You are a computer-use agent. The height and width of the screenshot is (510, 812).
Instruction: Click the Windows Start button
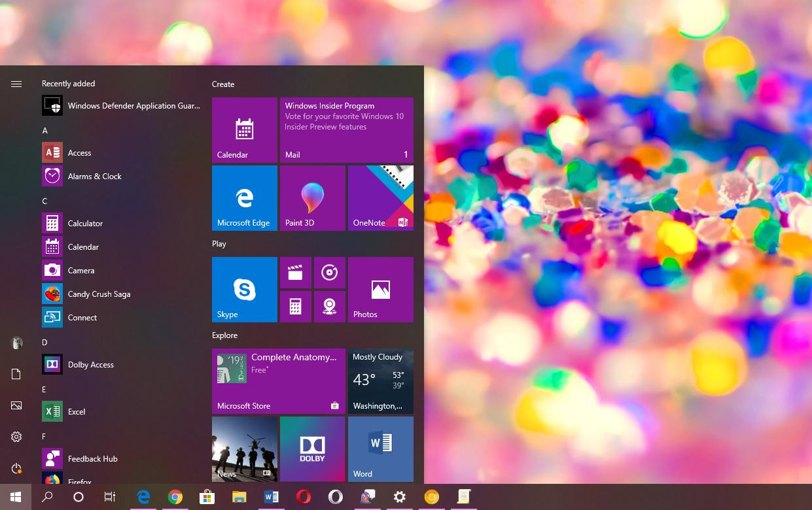[16, 497]
